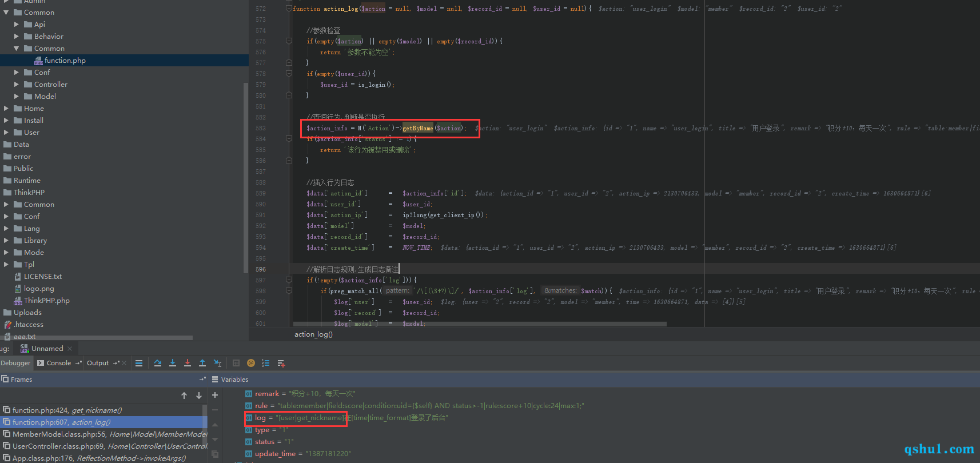Click the pin icon next to Console tab
The height and width of the screenshot is (463, 980).
tap(79, 363)
